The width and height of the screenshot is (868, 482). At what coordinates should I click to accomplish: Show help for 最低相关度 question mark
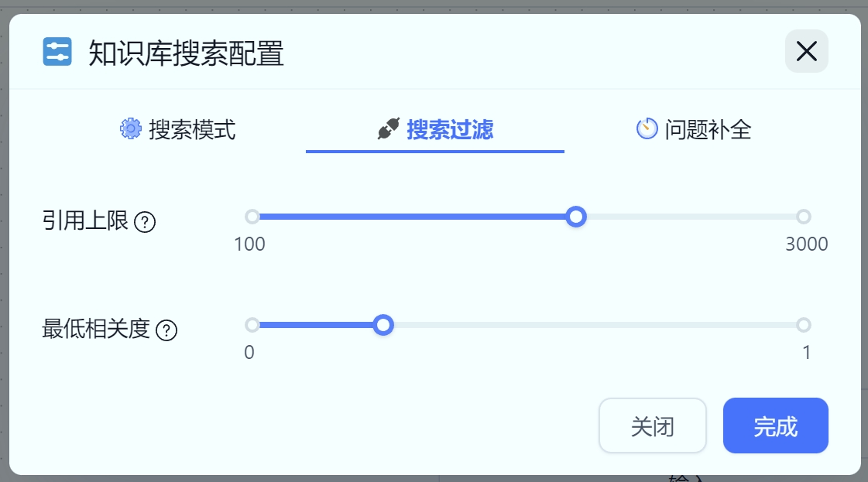[x=166, y=331]
